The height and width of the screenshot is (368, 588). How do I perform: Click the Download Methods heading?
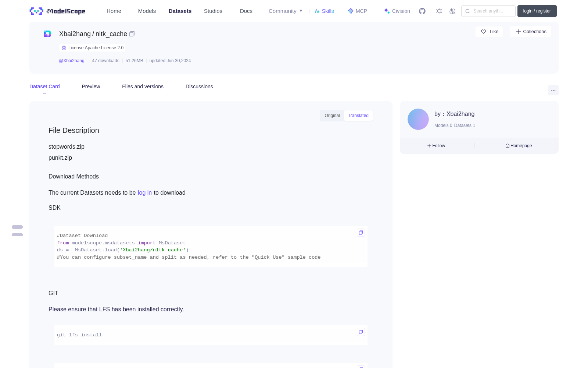coord(73,176)
